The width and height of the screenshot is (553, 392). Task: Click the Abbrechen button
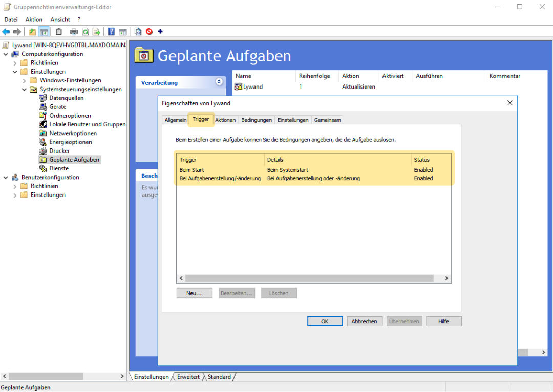coord(365,321)
